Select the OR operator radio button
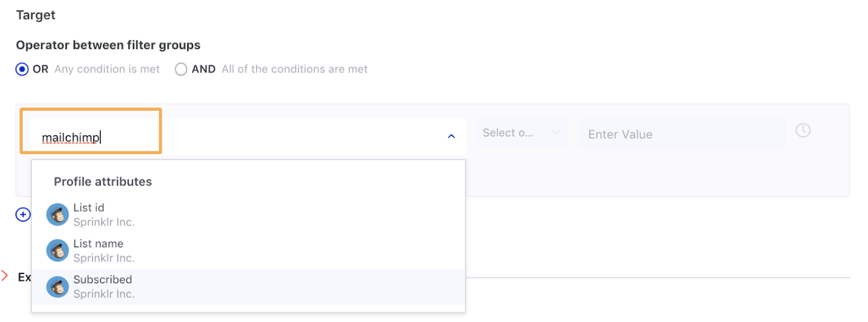 (x=22, y=70)
